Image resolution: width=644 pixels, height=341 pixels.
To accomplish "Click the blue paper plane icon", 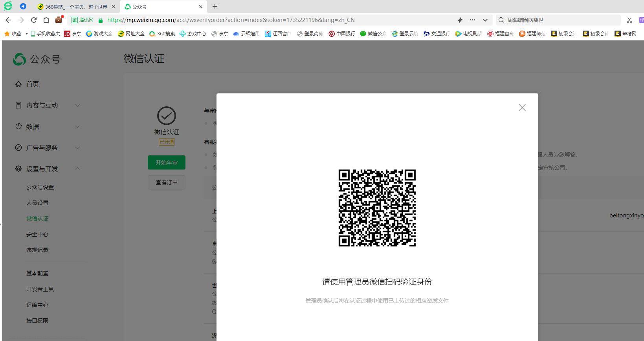I will pyautogui.click(x=23, y=6).
